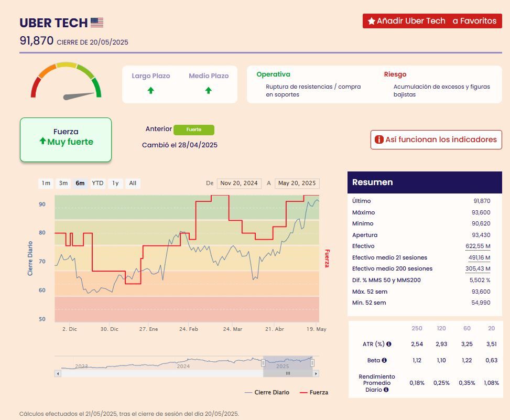
Task: Click navigator scrollbar right arrow
Action: (x=316, y=373)
